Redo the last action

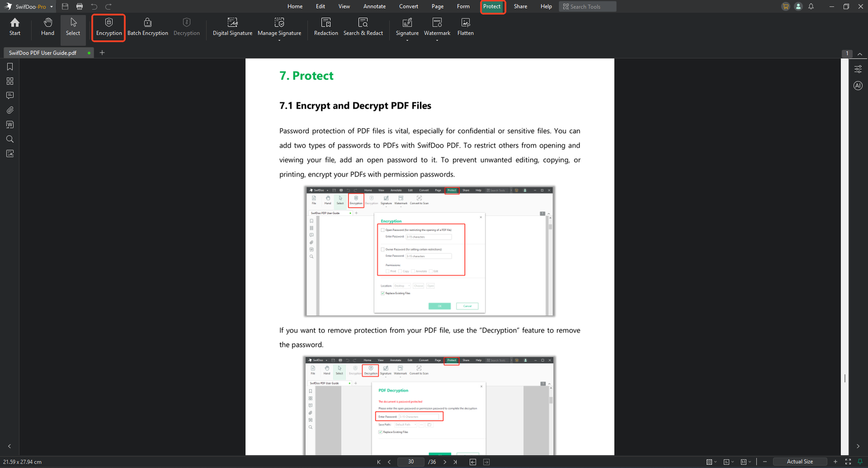(108, 7)
